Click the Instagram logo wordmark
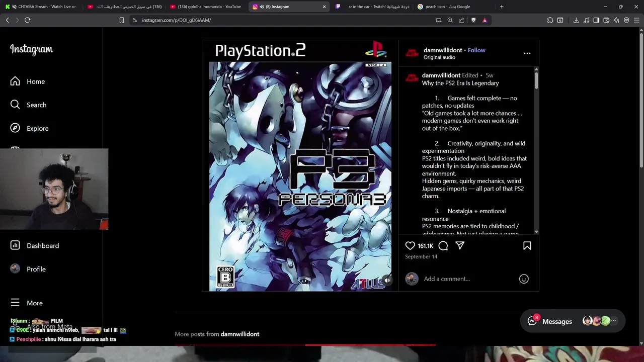Image resolution: width=644 pixels, height=362 pixels. click(x=31, y=49)
